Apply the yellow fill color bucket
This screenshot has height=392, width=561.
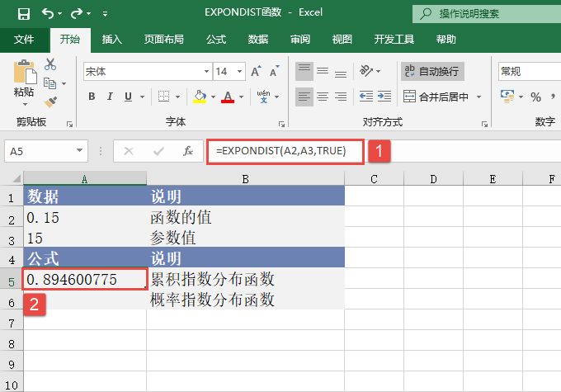[200, 97]
